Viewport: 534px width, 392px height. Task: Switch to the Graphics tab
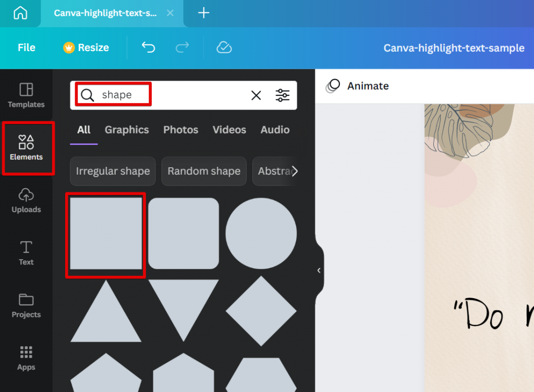click(127, 130)
